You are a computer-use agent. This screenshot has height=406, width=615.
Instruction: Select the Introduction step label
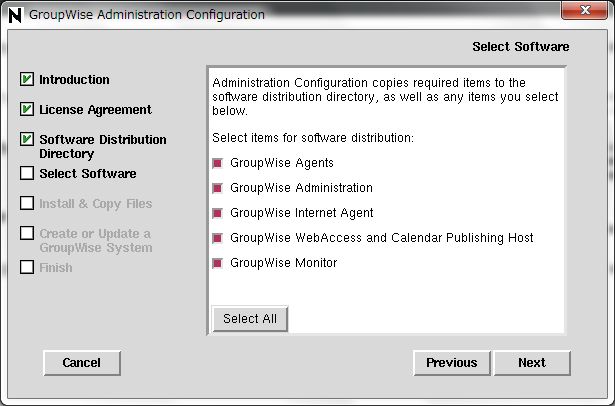pos(75,80)
